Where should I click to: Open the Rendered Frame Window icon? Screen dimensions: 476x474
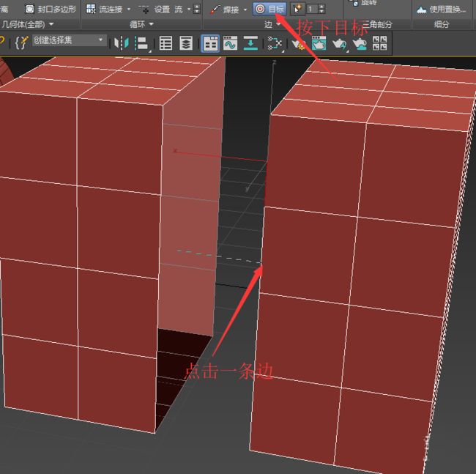click(x=319, y=43)
